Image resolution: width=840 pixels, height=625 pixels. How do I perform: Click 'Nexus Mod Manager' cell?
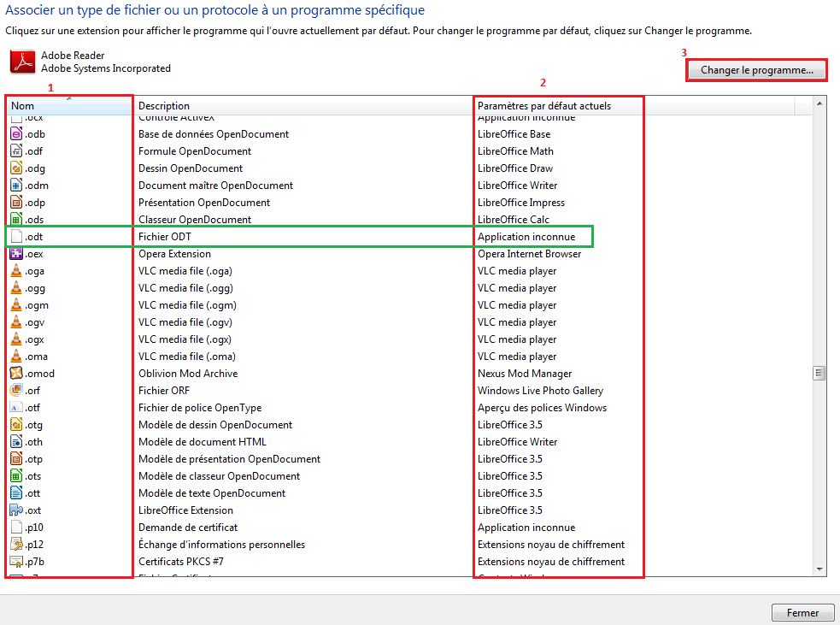point(525,373)
